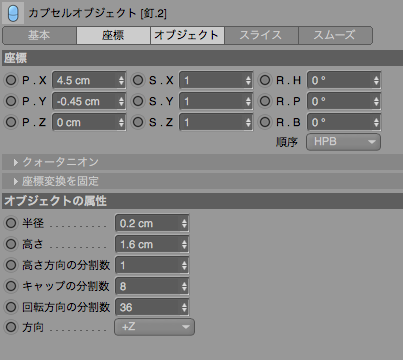Toggle the P.X animation circle
The height and width of the screenshot is (360, 403).
[11, 80]
